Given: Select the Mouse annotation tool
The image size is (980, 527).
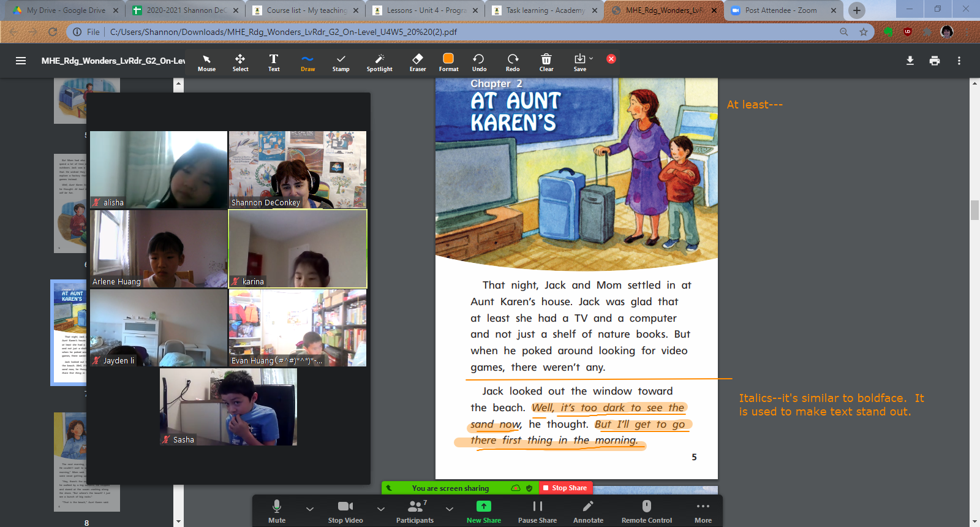Looking at the screenshot, I should [x=206, y=63].
